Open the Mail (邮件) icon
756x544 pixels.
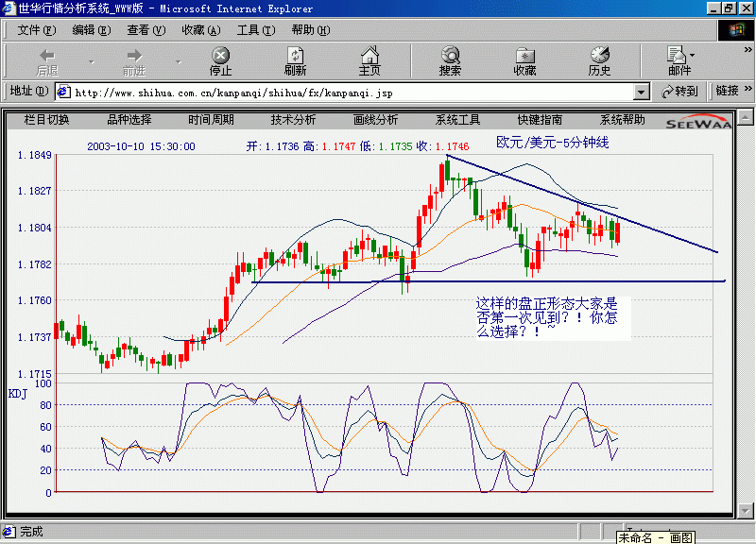[679, 61]
